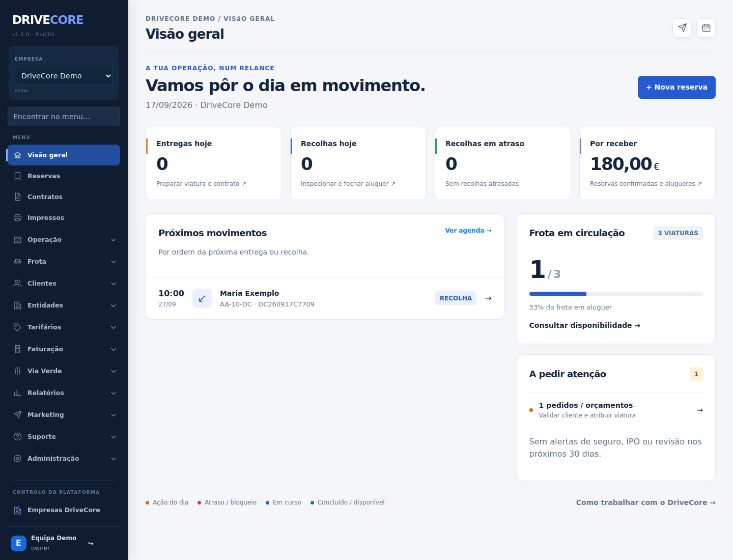Click the Empresas DriveCore building icon
733x560 pixels.
click(x=17, y=510)
